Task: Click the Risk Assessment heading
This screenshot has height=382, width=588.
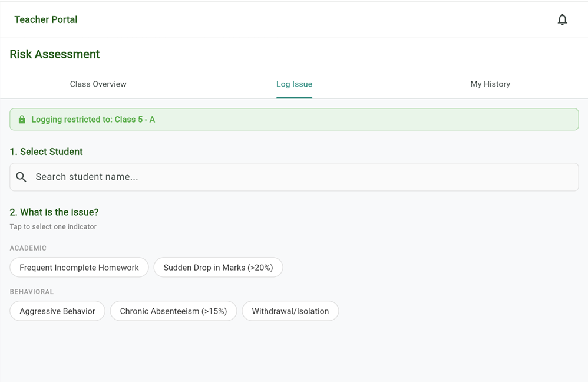Action: point(55,54)
